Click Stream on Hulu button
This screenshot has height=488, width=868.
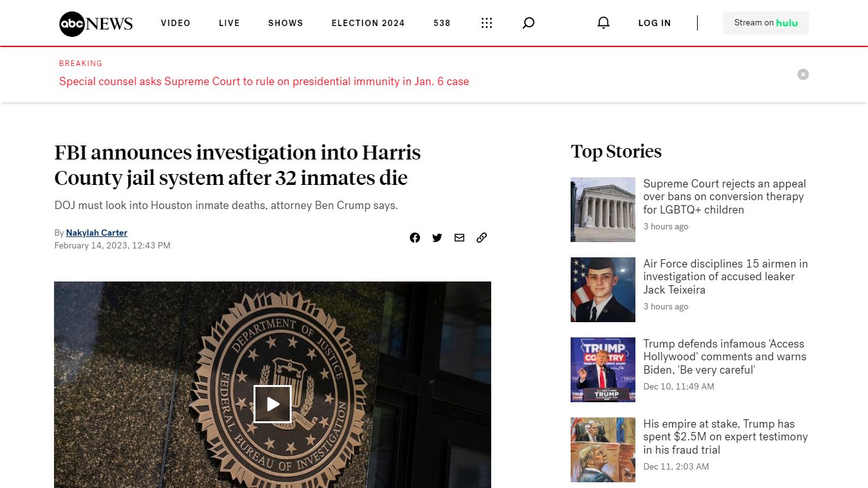(x=766, y=23)
